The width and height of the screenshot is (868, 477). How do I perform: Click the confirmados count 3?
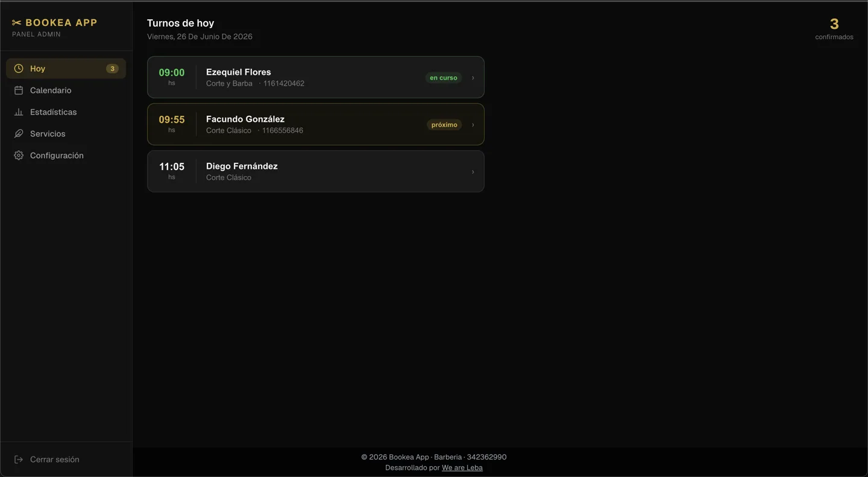coord(834,24)
